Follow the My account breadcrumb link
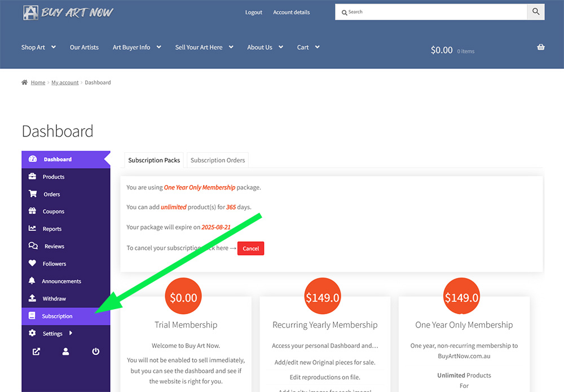 [65, 82]
